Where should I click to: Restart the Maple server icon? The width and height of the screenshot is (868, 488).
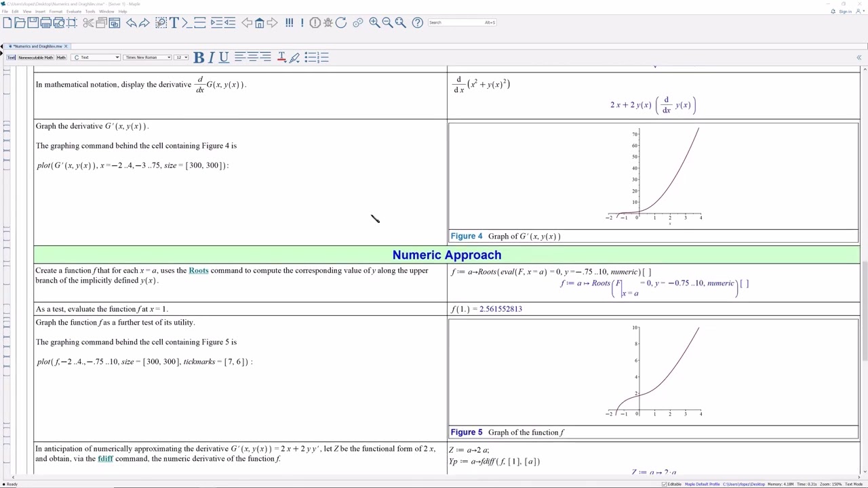tap(341, 23)
